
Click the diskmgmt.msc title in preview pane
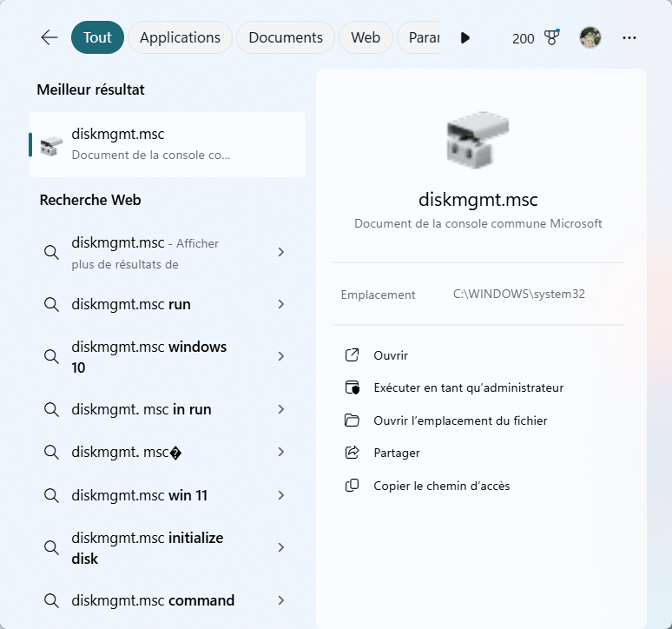point(478,200)
